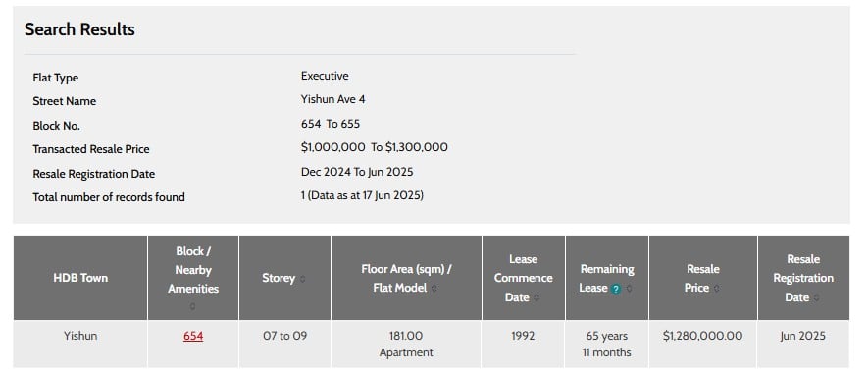Click the Yishun town cell

click(x=80, y=344)
